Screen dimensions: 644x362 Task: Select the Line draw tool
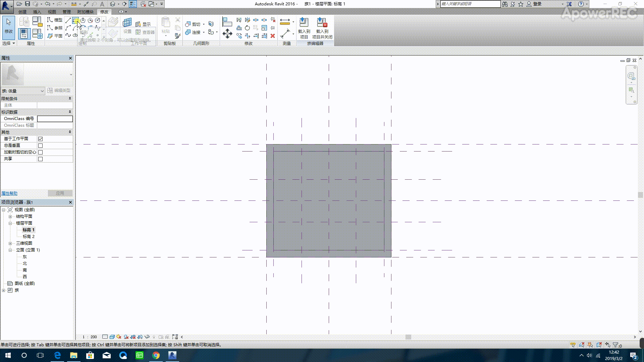pos(68,20)
